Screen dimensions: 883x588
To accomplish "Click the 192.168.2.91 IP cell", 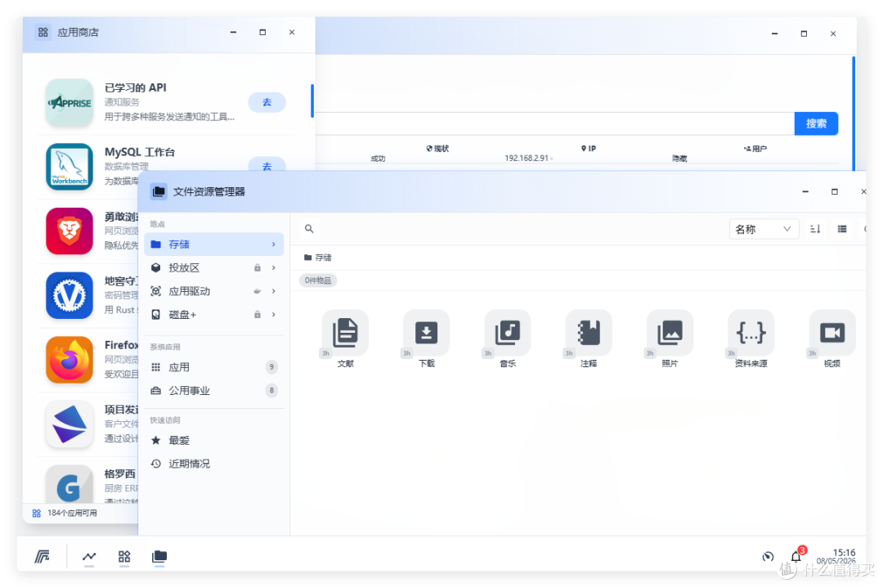I will 527,159.
